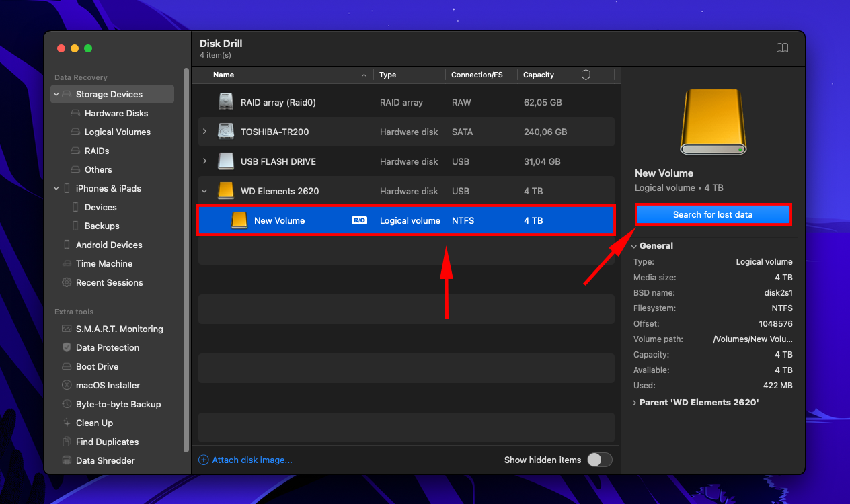Expand USB FLASH DRIVE row
The height and width of the screenshot is (504, 850).
point(204,161)
